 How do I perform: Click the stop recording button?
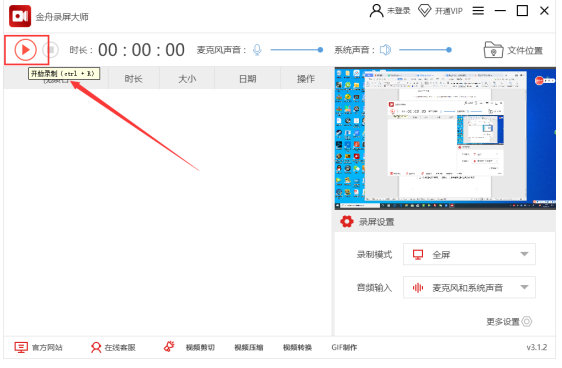pos(51,50)
